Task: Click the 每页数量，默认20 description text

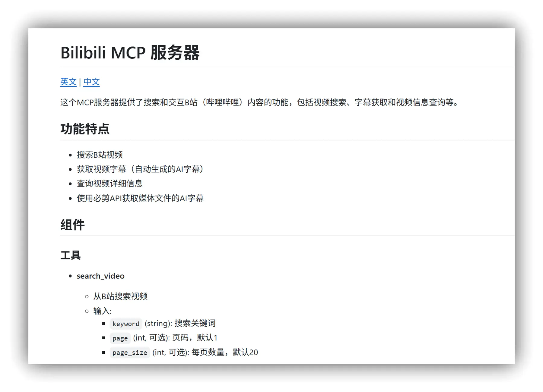Action: point(225,352)
